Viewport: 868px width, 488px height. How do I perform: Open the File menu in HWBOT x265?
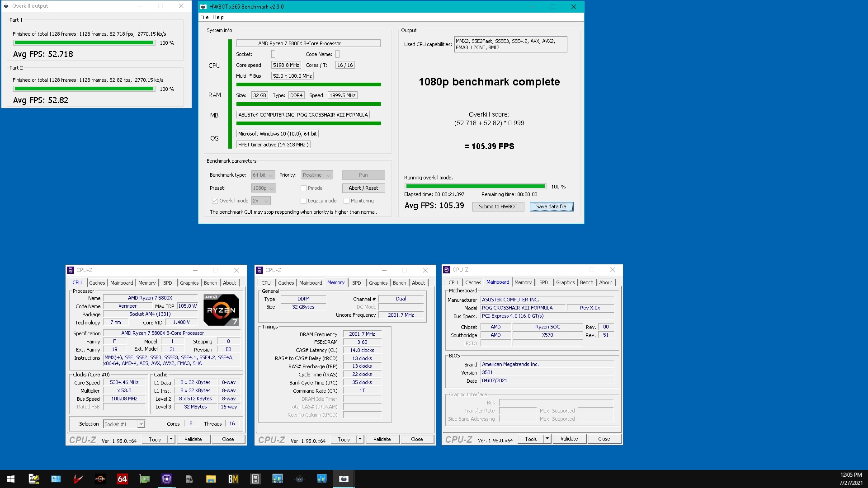point(204,17)
